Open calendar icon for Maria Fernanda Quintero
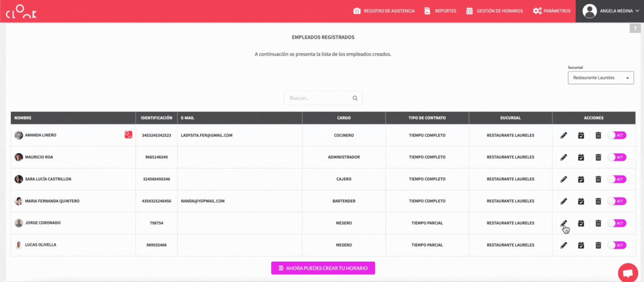 point(581,201)
